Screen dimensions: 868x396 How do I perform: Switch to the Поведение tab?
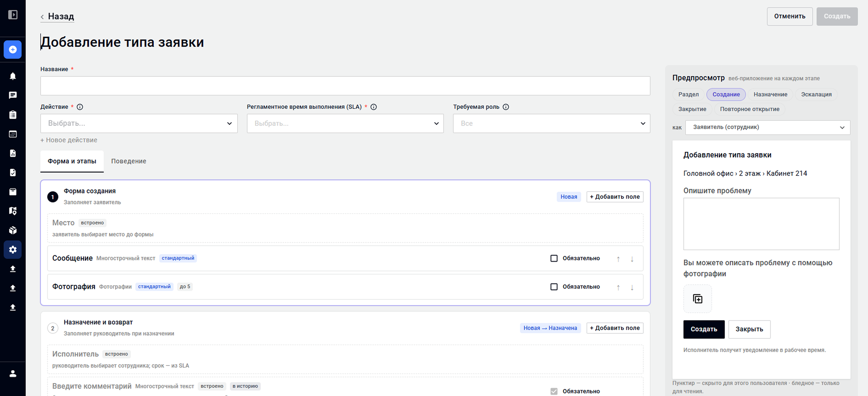pyautogui.click(x=129, y=161)
